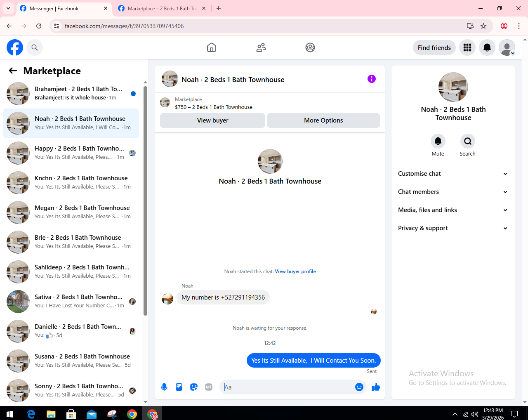Click the sent 'Yes Its Still Available' message
Viewport: 528px width, 420px height.
pos(313,361)
